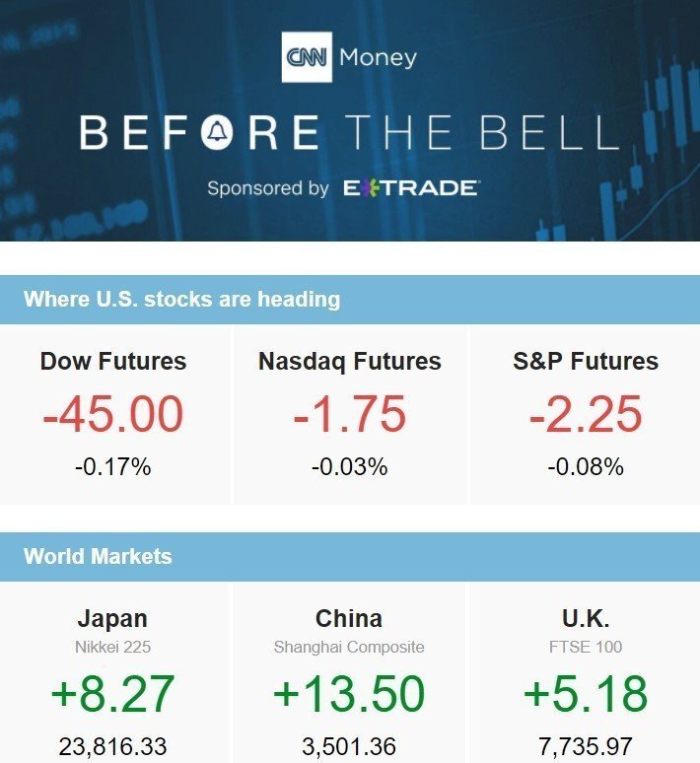Click the Shanghai Composite +13.50 change
700x763 pixels.
[x=349, y=693]
